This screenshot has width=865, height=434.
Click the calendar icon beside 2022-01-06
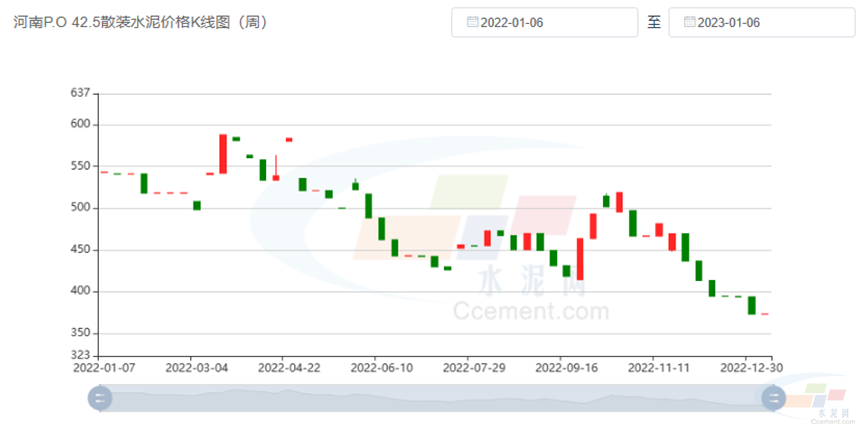pos(472,22)
